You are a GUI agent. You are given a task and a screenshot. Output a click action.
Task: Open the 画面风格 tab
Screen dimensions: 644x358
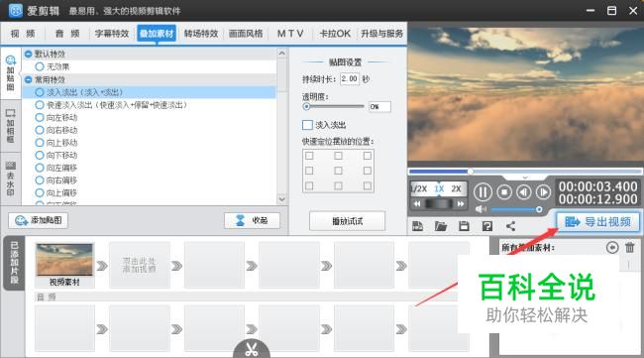point(246,34)
